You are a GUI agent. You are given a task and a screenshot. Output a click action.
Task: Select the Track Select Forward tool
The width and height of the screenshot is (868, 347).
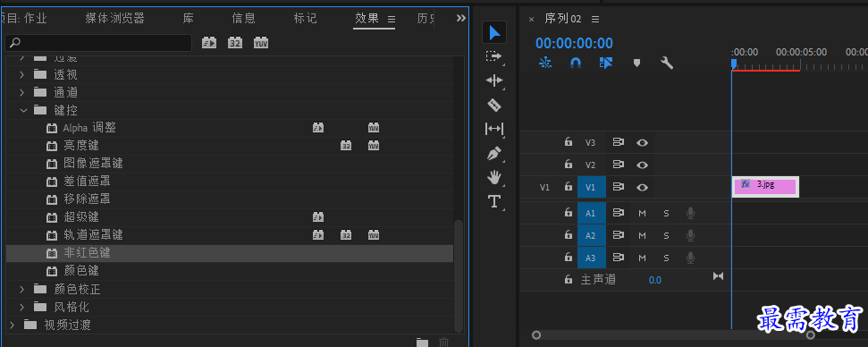click(x=493, y=56)
